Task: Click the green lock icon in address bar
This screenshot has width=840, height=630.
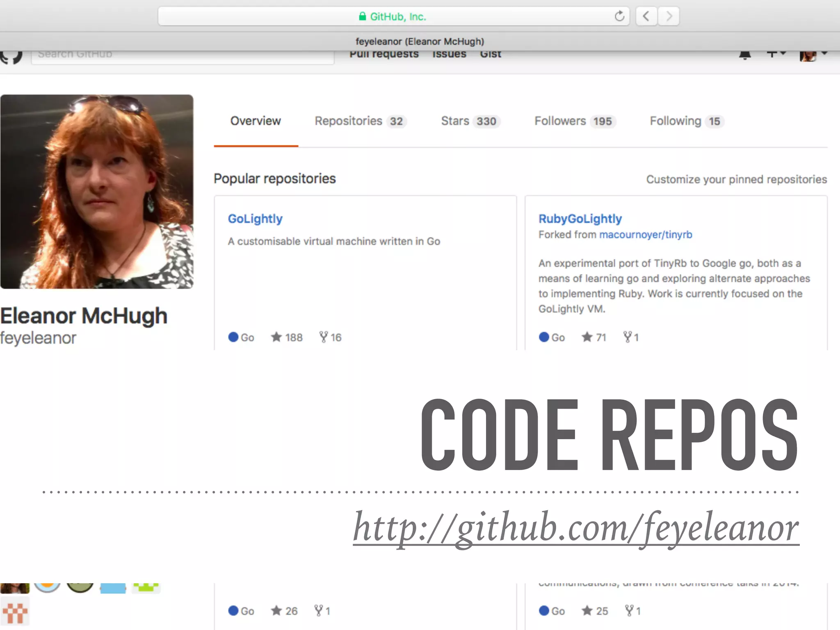Action: click(x=362, y=16)
